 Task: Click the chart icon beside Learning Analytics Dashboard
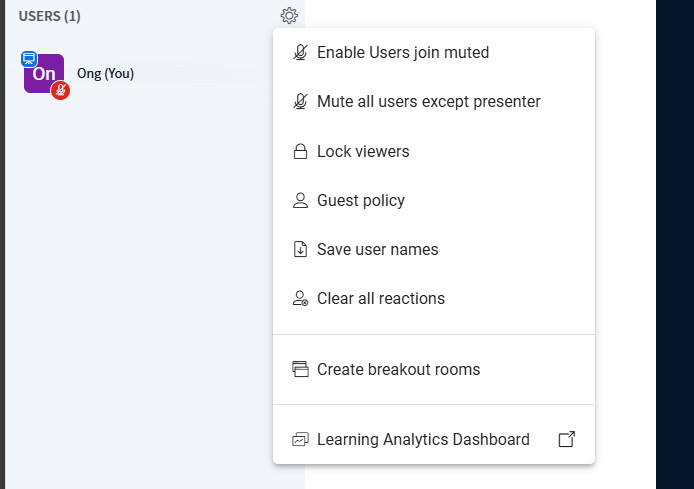[299, 440]
